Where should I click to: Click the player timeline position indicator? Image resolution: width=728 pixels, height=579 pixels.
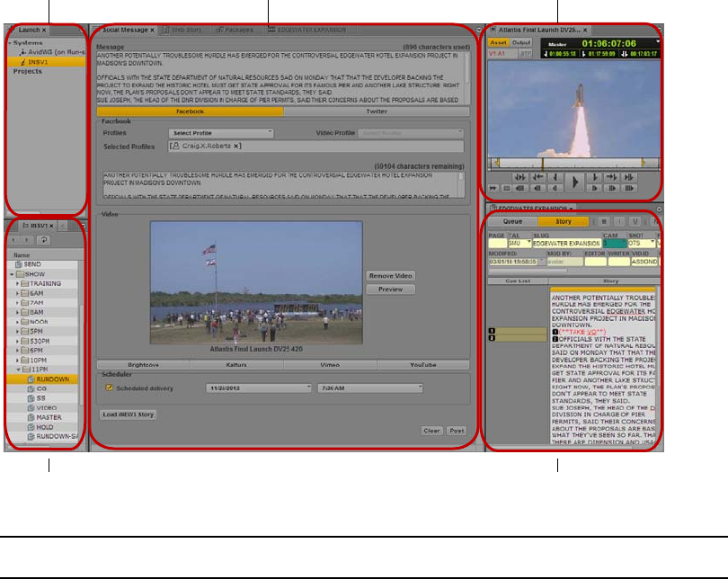(x=543, y=164)
